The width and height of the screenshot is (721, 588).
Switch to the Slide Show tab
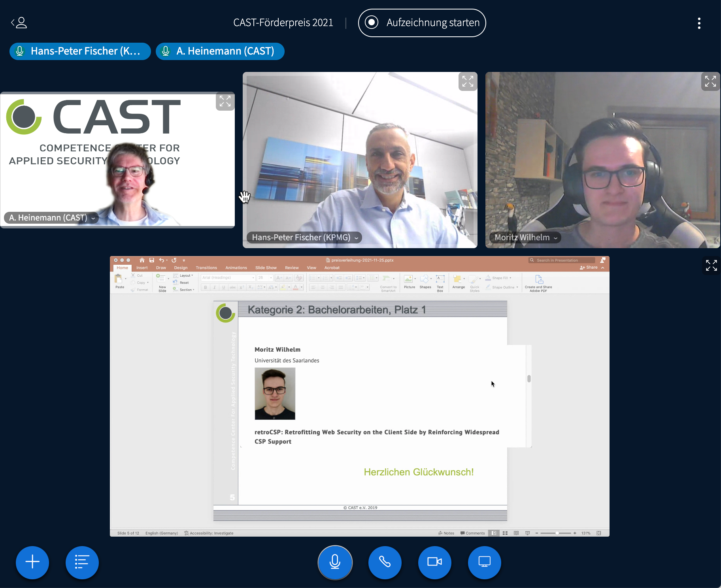coord(266,268)
